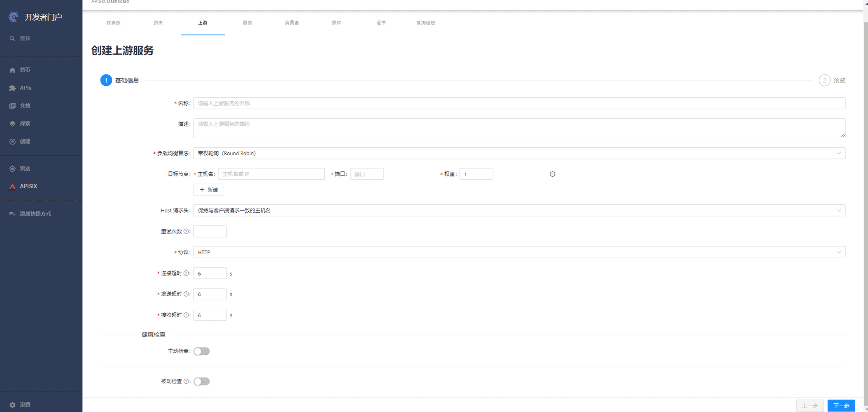Screen dimensions: 868x412
Task: Click the 新建 add node button
Action: [209, 190]
